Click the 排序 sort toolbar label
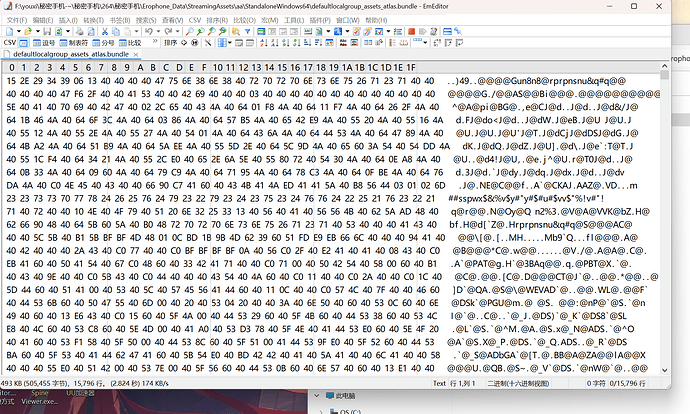 coord(171,43)
